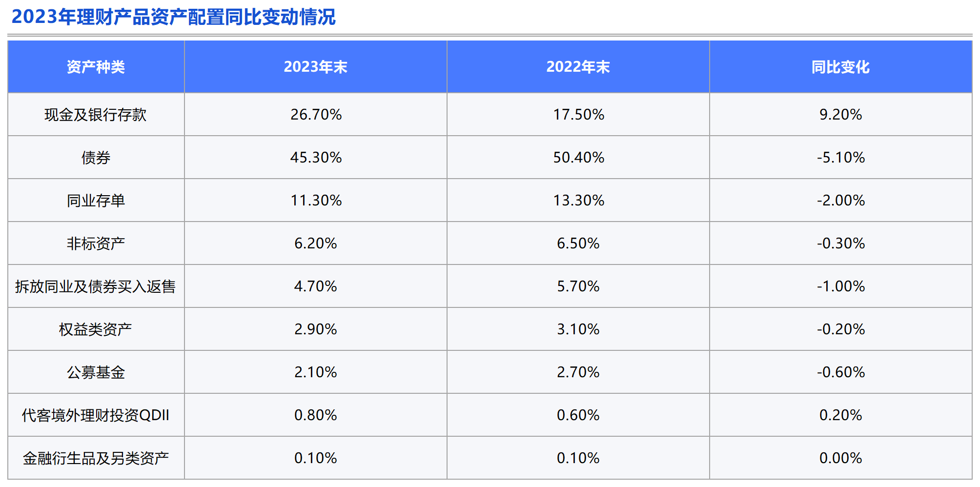Click the 50.40% cell for 债券
Image resolution: width=980 pixels, height=487 pixels.
coord(578,158)
